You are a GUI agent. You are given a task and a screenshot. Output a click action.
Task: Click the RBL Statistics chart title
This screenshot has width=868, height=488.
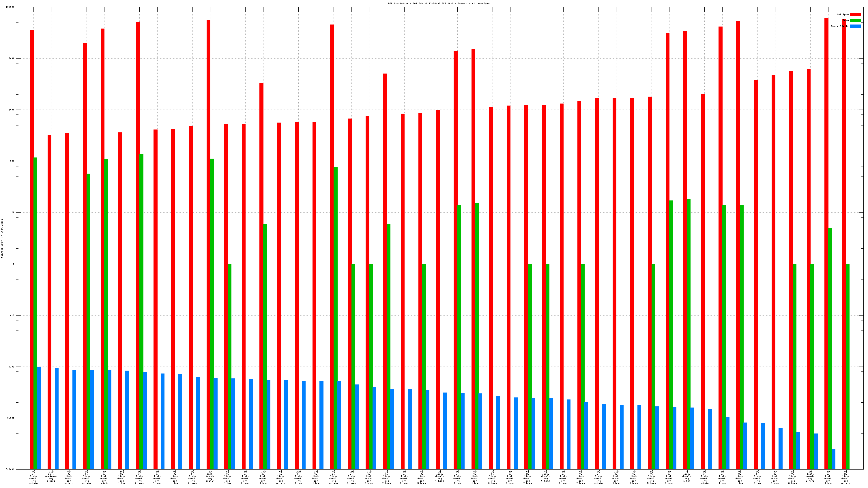coord(439,3)
